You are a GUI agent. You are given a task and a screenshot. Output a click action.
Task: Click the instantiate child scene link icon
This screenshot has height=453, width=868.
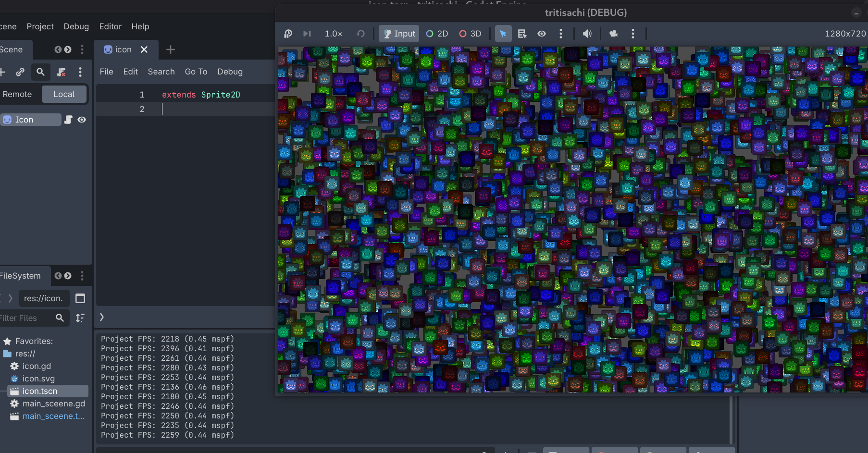(20, 72)
